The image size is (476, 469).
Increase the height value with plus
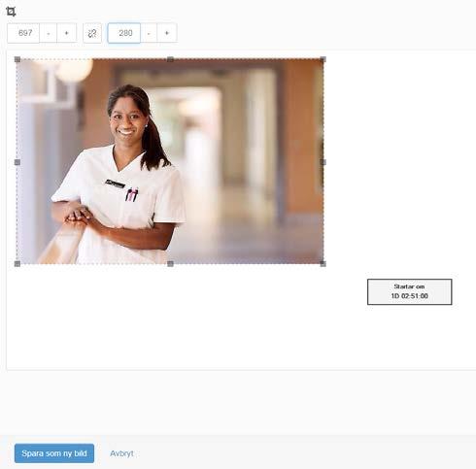point(167,33)
